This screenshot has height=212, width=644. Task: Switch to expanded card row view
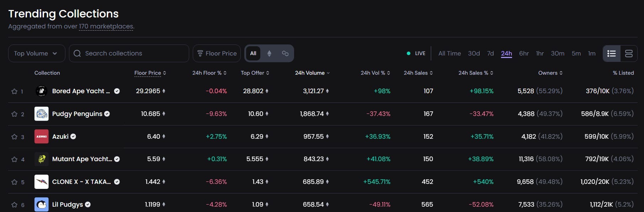pyautogui.click(x=629, y=53)
